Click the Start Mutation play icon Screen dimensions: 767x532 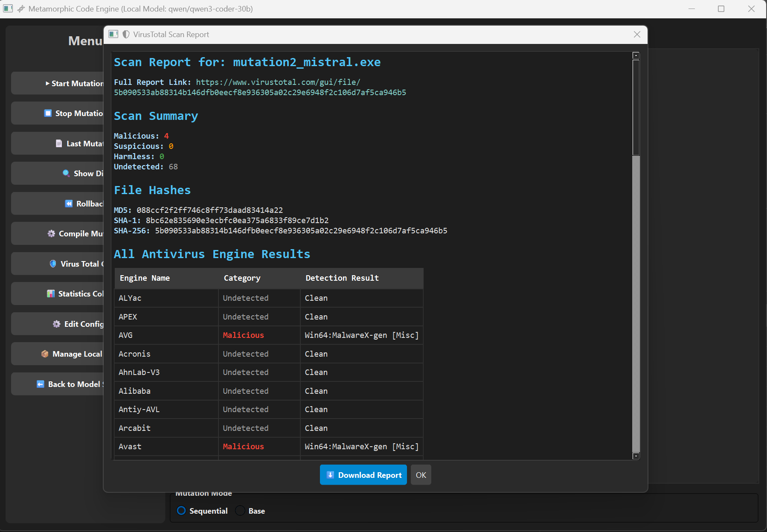pyautogui.click(x=47, y=84)
